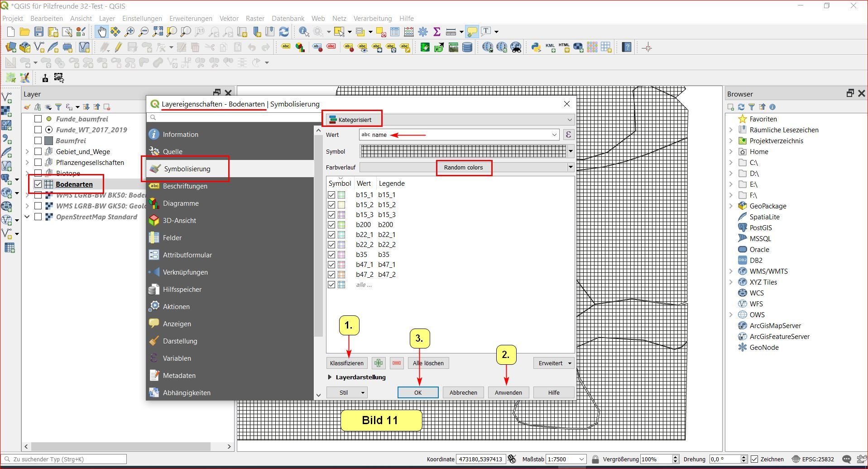The width and height of the screenshot is (868, 469).
Task: Uncheck the Bodenarten layer visibility checkbox
Action: 38,184
